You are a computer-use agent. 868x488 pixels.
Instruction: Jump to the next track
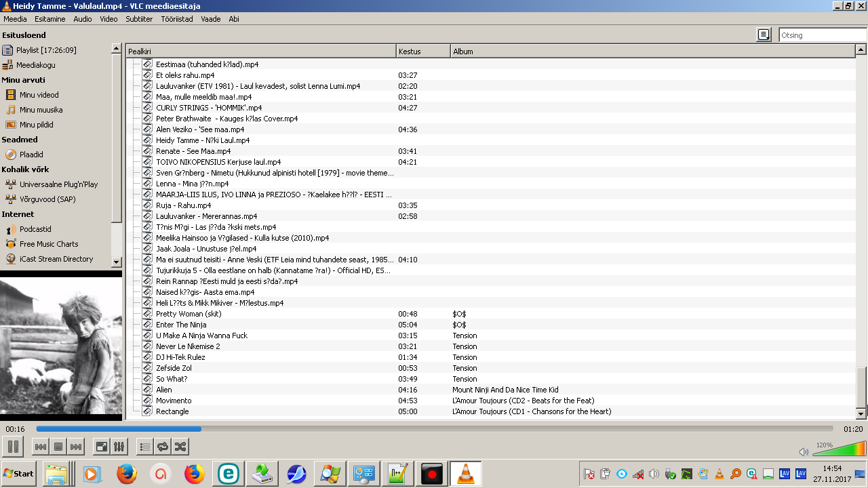(76, 447)
